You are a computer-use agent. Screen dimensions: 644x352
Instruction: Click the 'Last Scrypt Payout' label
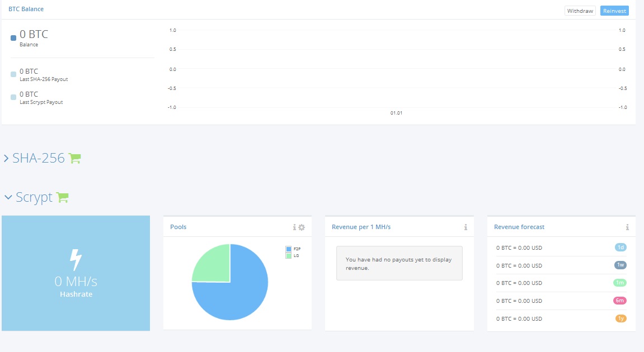pyautogui.click(x=41, y=102)
